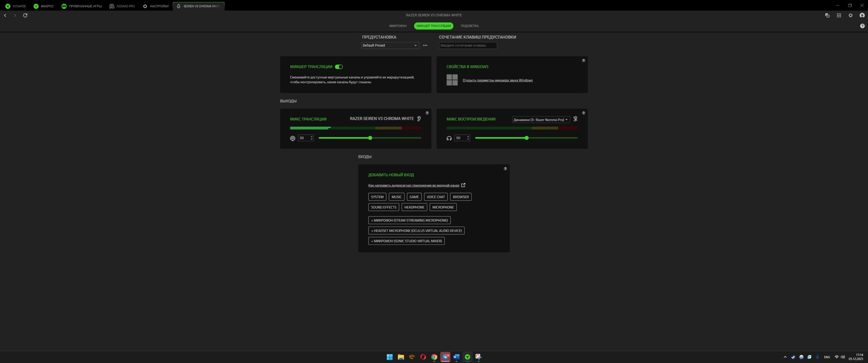This screenshot has height=363, width=868.
Task: Click the broadcast icon next to stream mix volume
Action: click(293, 138)
